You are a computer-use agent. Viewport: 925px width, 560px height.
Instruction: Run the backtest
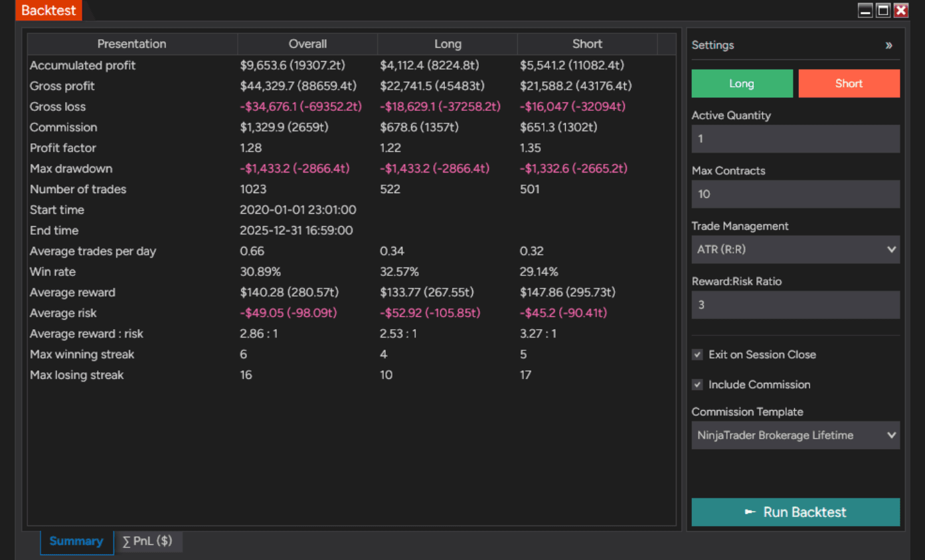click(x=796, y=512)
